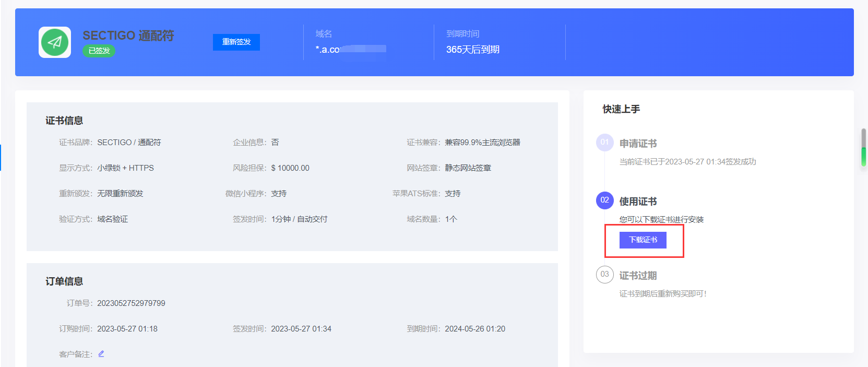Click the 重新签发 button
Screen dimensions: 868x367
(x=236, y=42)
